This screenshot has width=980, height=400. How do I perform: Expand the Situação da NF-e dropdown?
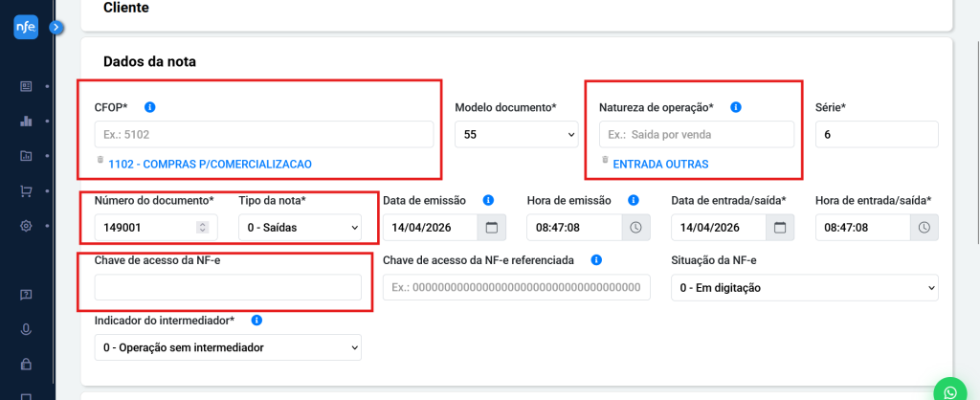click(x=804, y=288)
